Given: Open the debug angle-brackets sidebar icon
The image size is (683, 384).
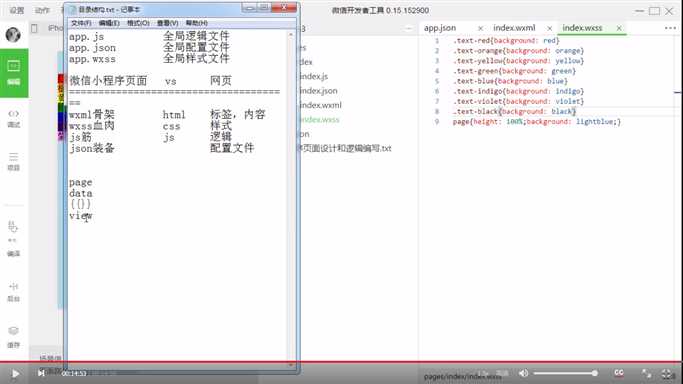Looking at the screenshot, I should [x=14, y=118].
